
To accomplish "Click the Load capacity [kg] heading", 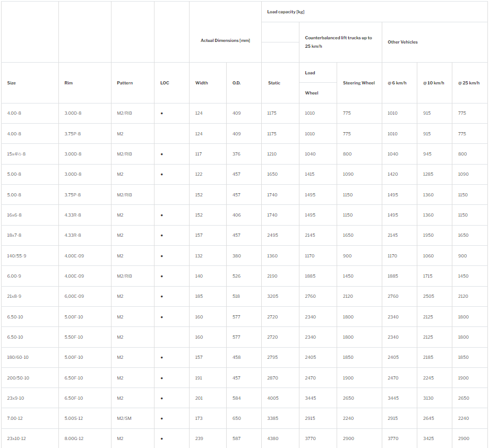I will (x=286, y=12).
